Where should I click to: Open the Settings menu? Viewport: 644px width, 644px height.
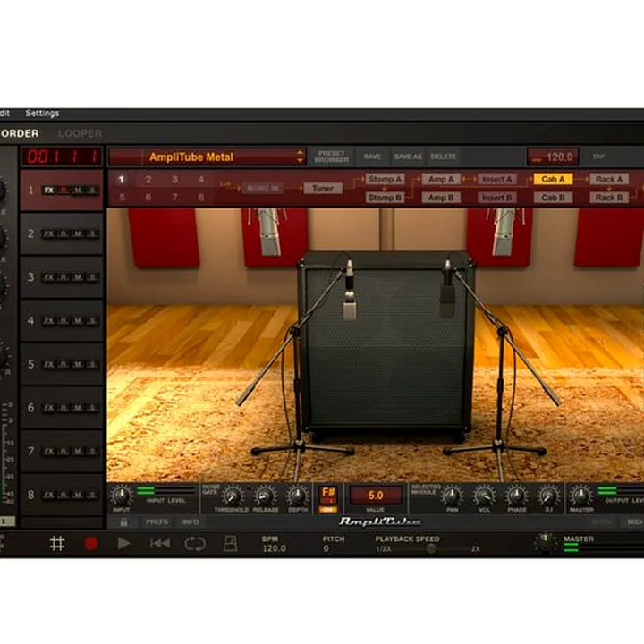pos(42,114)
